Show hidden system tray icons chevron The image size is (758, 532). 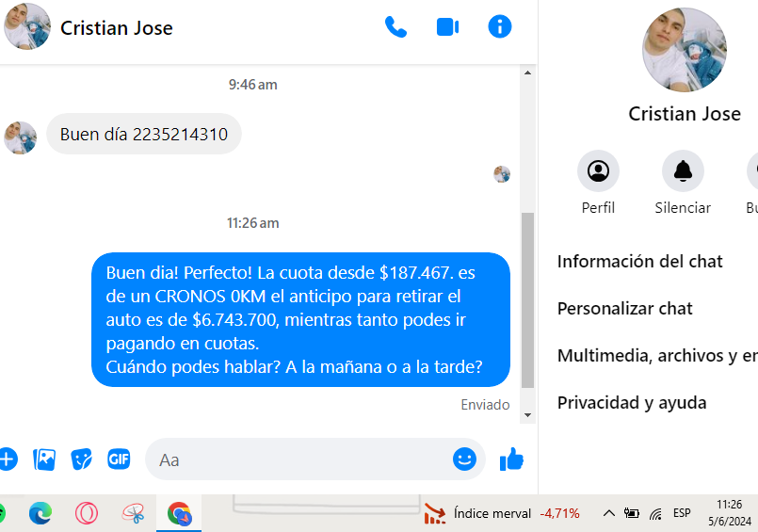pos(608,513)
